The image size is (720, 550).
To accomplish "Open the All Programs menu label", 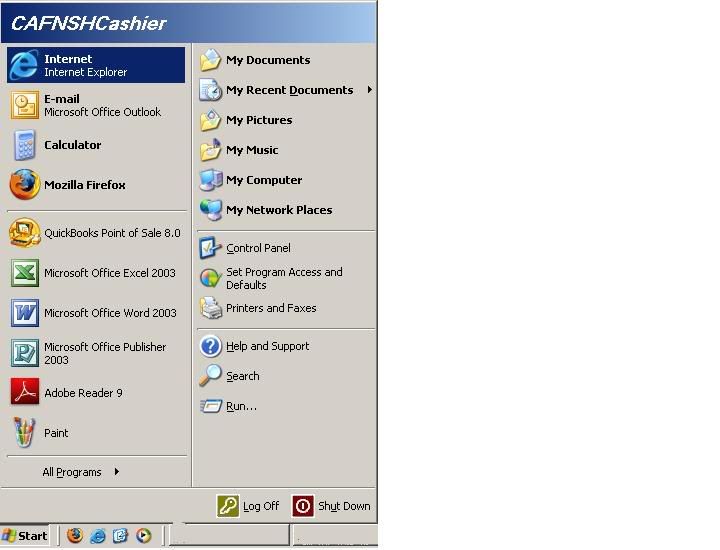I will (x=72, y=472).
